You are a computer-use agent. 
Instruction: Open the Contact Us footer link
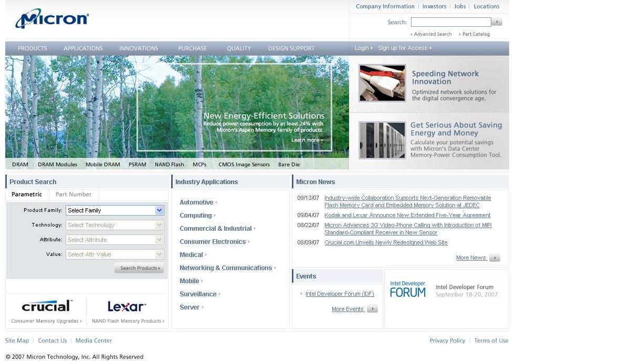52,340
